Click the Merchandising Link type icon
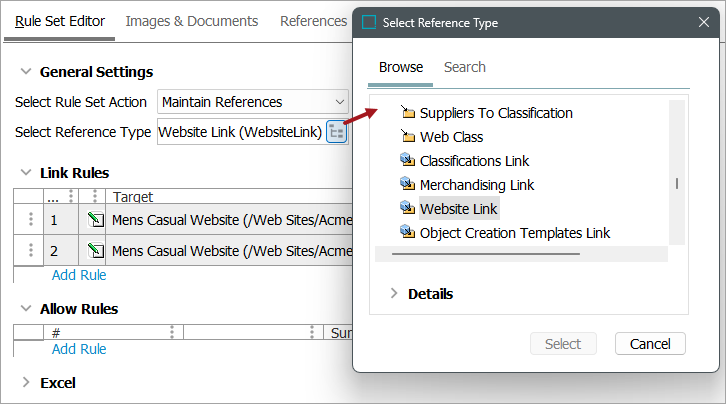The image size is (726, 404). click(x=407, y=184)
